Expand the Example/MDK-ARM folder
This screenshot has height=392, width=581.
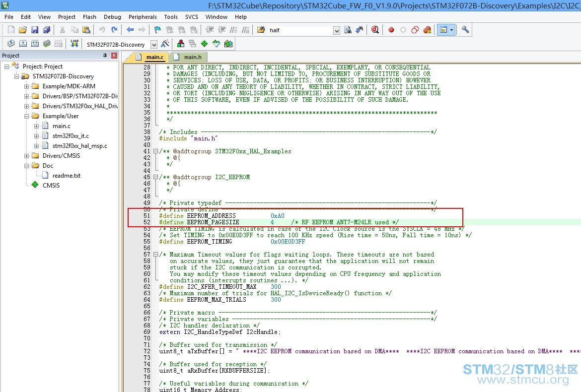[26, 87]
